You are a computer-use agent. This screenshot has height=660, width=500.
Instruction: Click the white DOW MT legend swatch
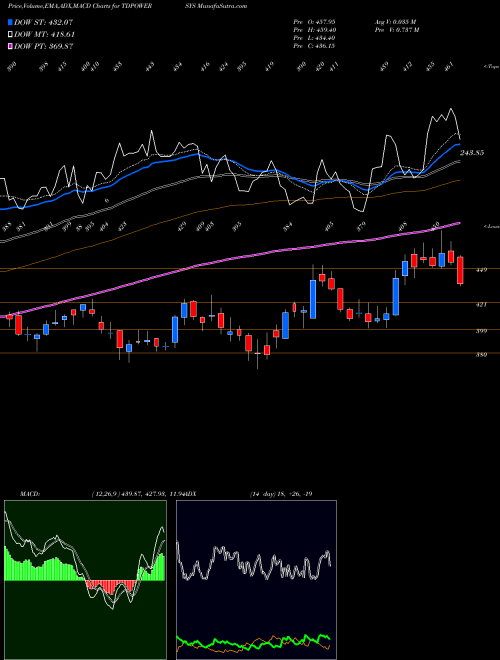coord(11,34)
